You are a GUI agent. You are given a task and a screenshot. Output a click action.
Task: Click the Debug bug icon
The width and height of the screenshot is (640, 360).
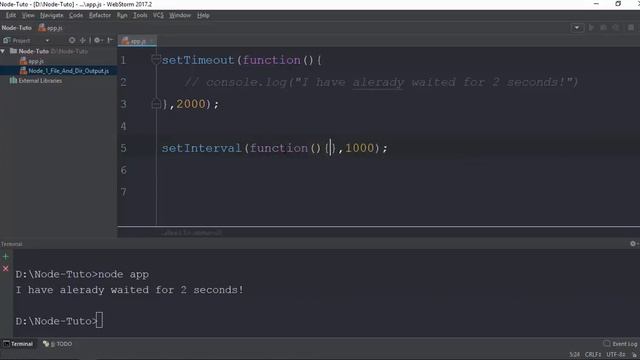603,28
